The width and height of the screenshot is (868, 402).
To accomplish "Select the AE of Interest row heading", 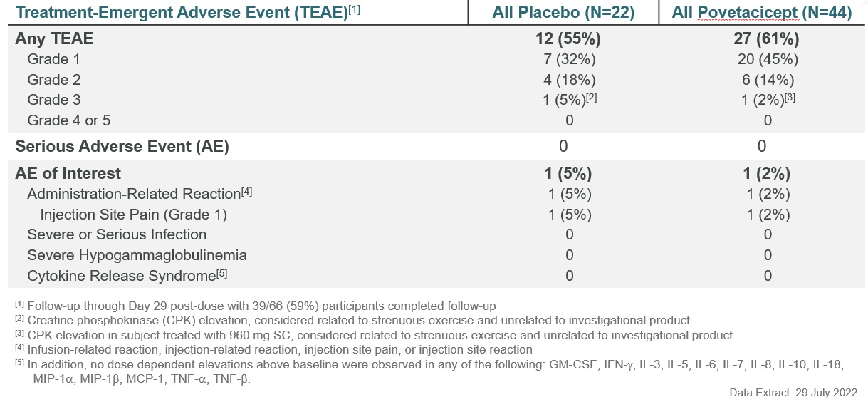I will tap(68, 173).
